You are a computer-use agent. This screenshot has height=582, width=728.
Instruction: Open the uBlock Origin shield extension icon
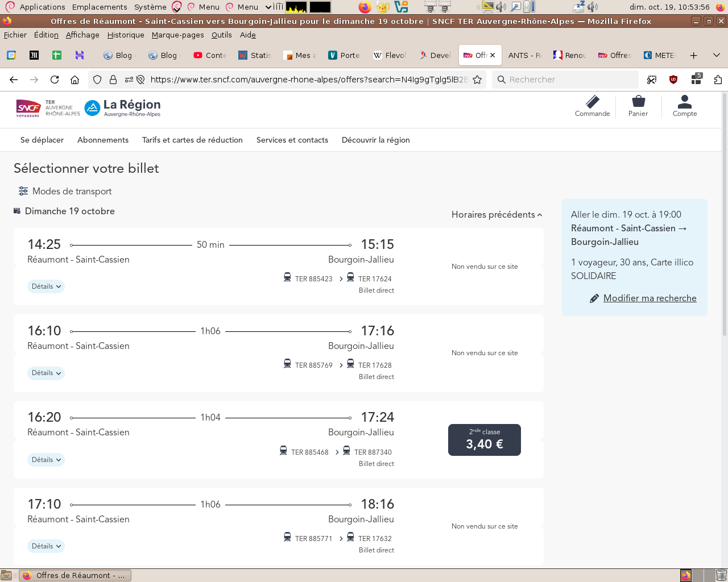(x=673, y=80)
